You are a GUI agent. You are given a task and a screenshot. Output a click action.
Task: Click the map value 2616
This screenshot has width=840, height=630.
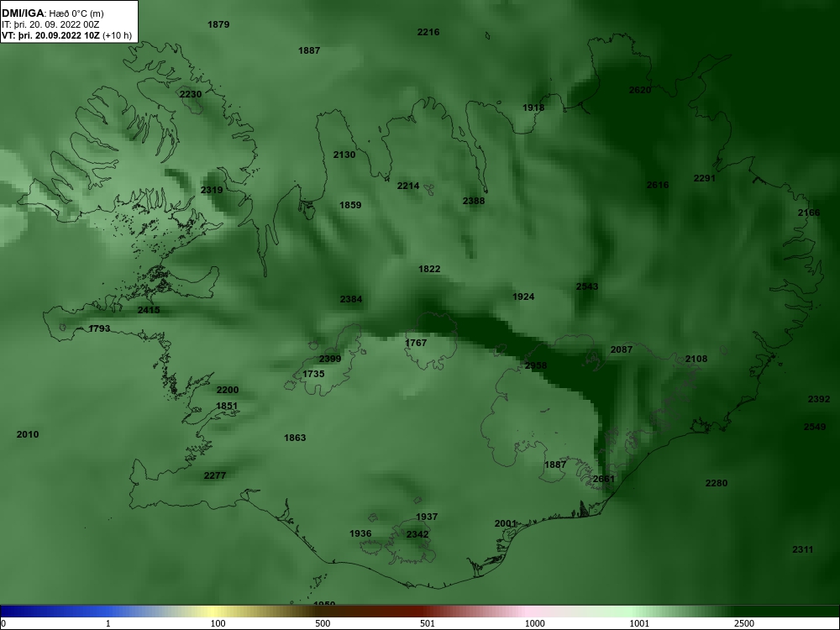[658, 185]
